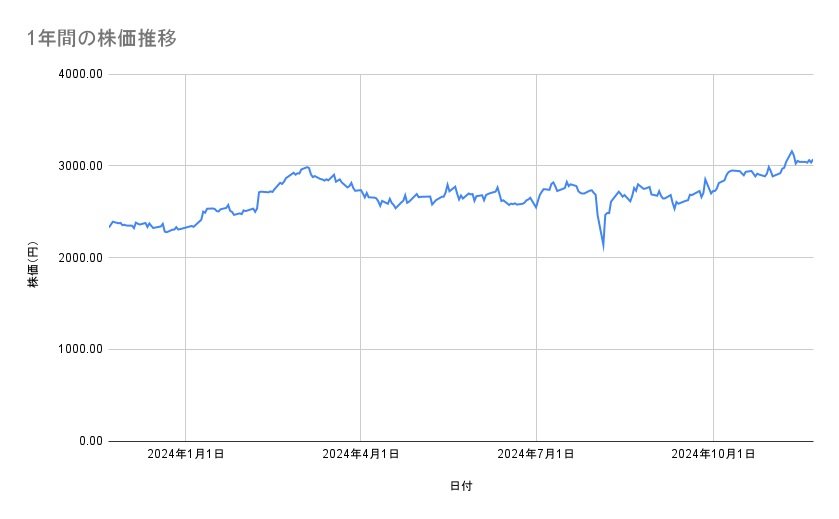
Task: Click the chart title 1年間の株価推移
Action: [x=102, y=38]
